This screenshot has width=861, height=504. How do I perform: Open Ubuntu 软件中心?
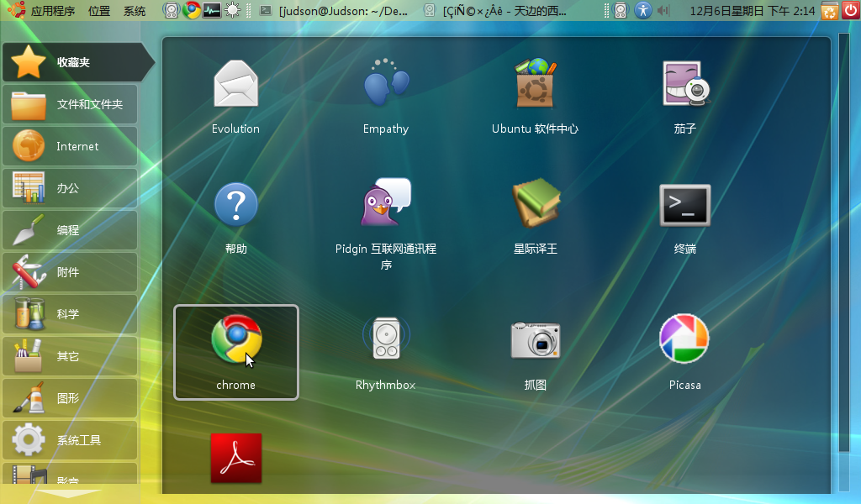pos(535,97)
